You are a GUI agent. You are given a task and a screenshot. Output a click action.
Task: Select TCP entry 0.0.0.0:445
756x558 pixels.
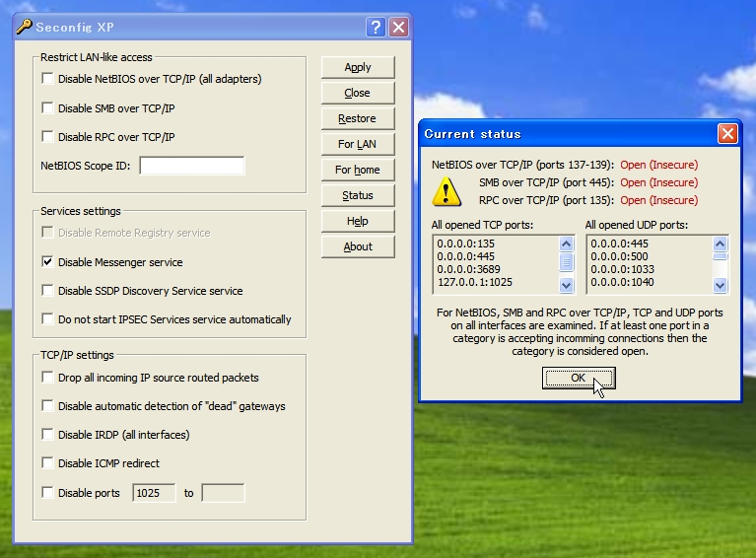pyautogui.click(x=466, y=256)
